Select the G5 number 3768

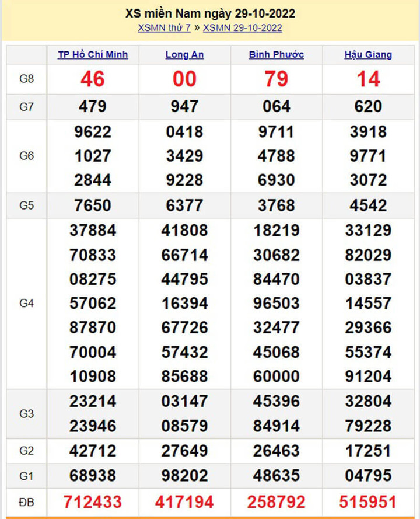[276, 205]
